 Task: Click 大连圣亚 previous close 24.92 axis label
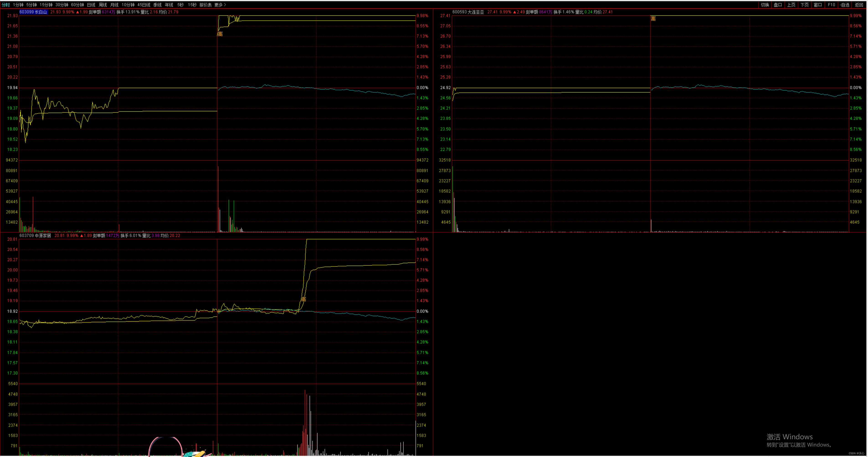[x=445, y=87]
